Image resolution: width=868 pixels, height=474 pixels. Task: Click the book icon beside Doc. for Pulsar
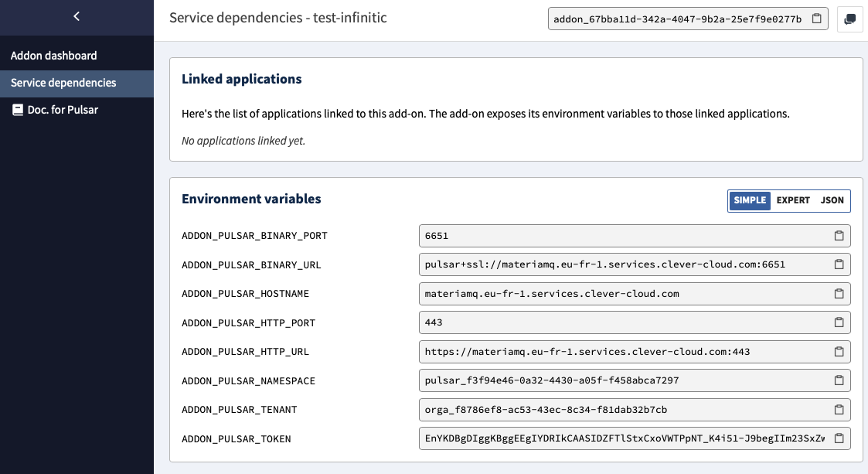[x=18, y=111]
